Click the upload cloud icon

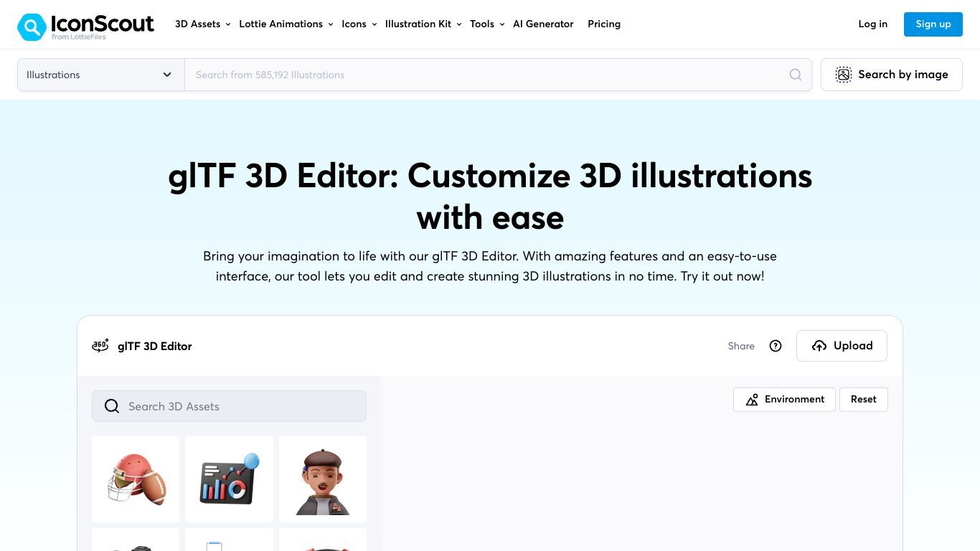pos(819,346)
